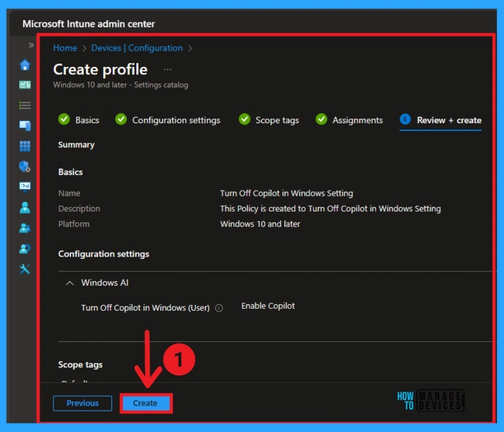Viewport: 504px width, 432px height.
Task: Select the policy name 'Turn Off Copilot in Windows Setting'
Action: tap(287, 193)
